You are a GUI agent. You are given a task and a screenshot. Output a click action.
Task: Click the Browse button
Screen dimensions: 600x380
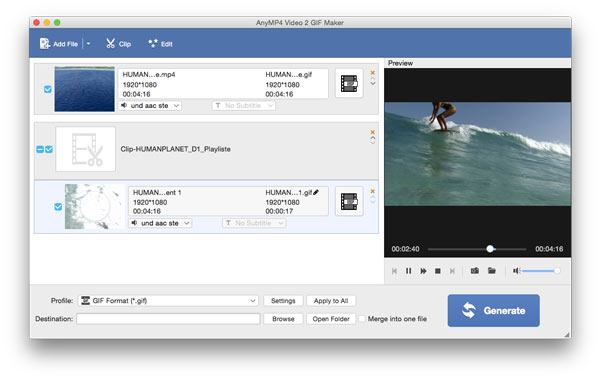point(283,319)
